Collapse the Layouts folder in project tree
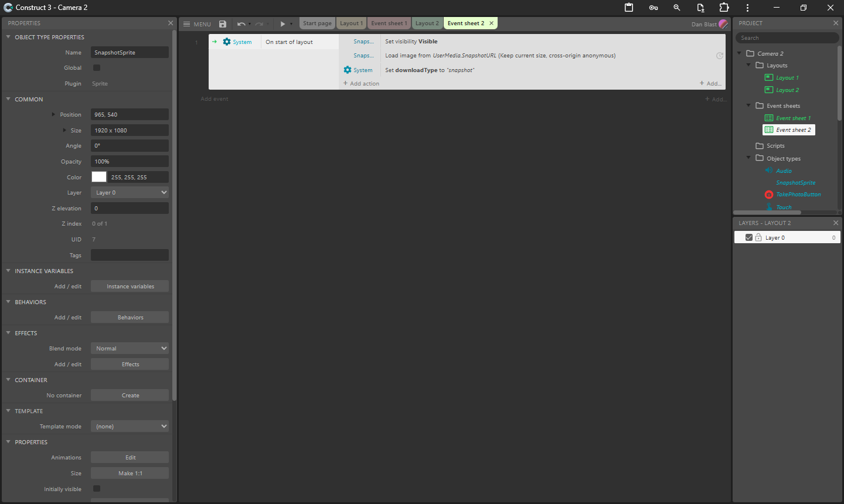 point(748,65)
